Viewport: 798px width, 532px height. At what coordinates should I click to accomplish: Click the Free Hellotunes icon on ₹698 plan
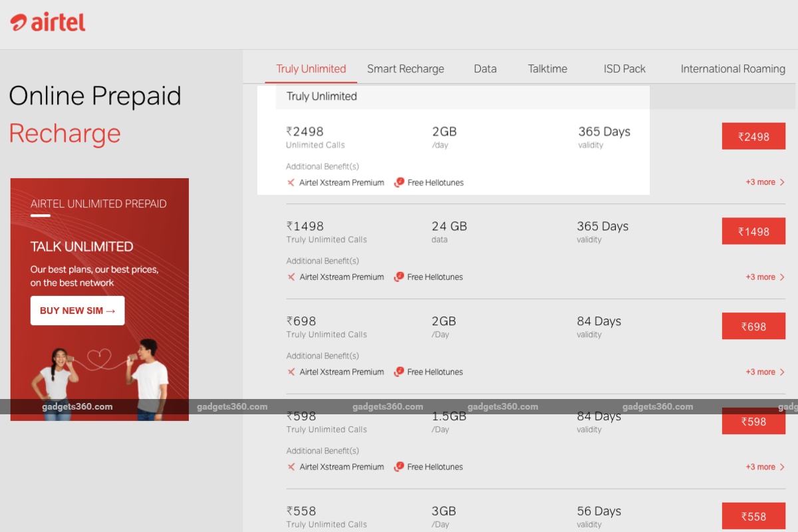pyautogui.click(x=399, y=372)
